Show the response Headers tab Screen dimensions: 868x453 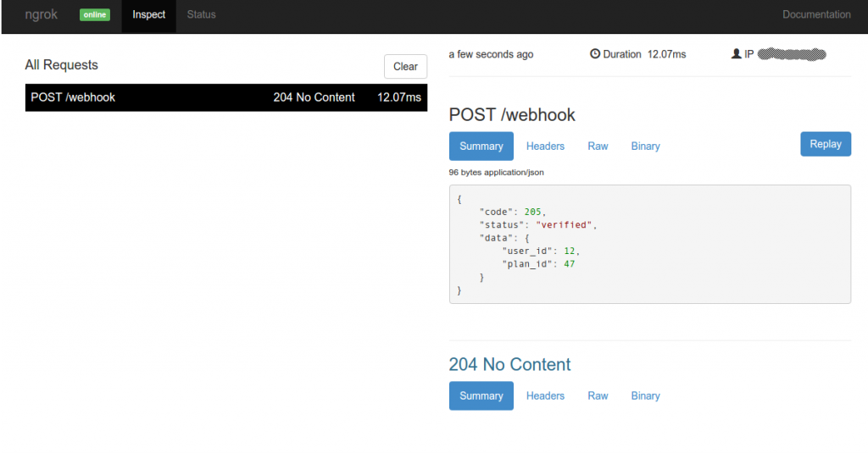pos(545,396)
